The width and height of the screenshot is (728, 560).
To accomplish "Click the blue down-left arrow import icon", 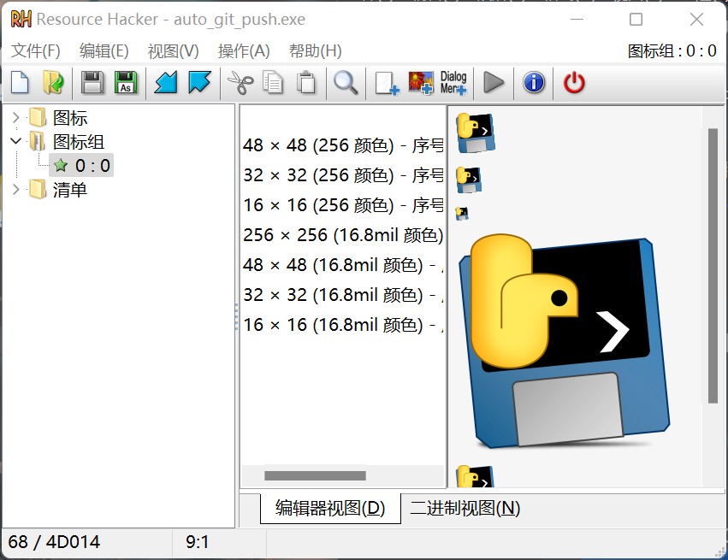I will pyautogui.click(x=166, y=83).
